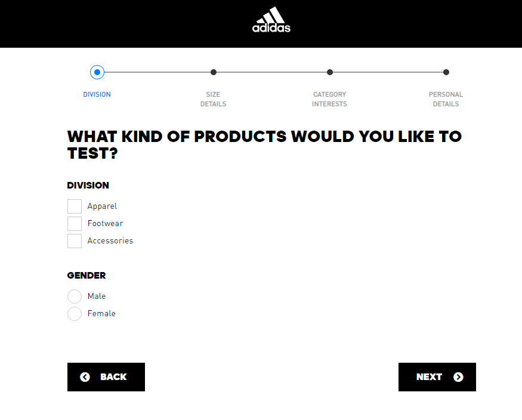Open the Size Details step label
Screen dimensions: 522x420
pos(213,99)
